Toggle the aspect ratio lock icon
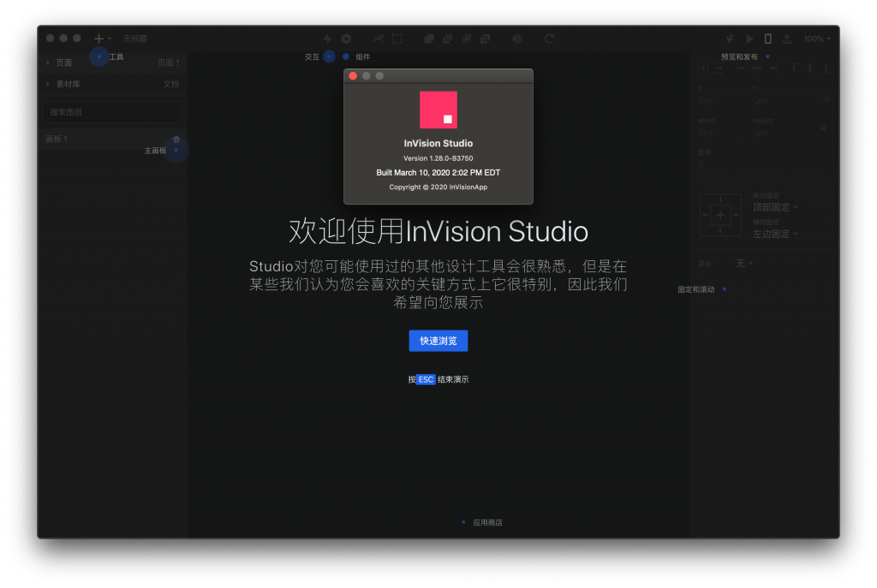This screenshot has width=877, height=588. click(x=824, y=128)
